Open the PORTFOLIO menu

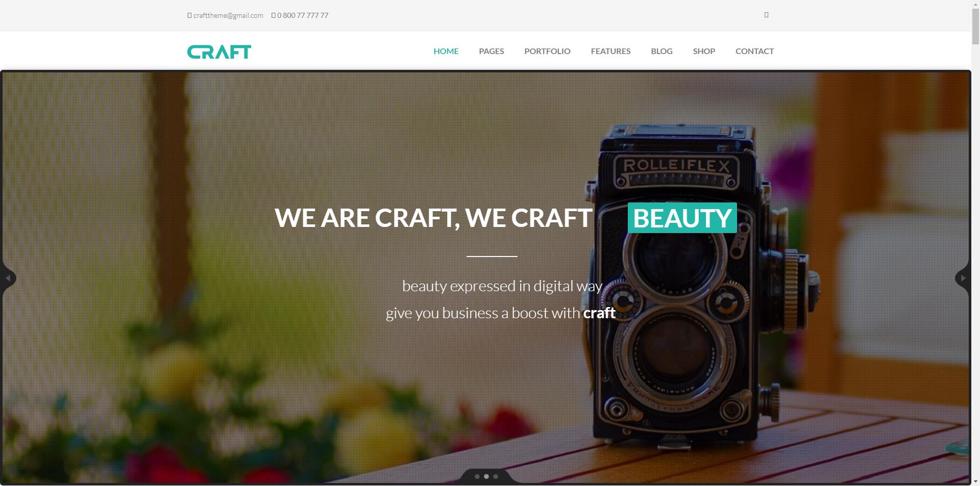click(x=547, y=51)
